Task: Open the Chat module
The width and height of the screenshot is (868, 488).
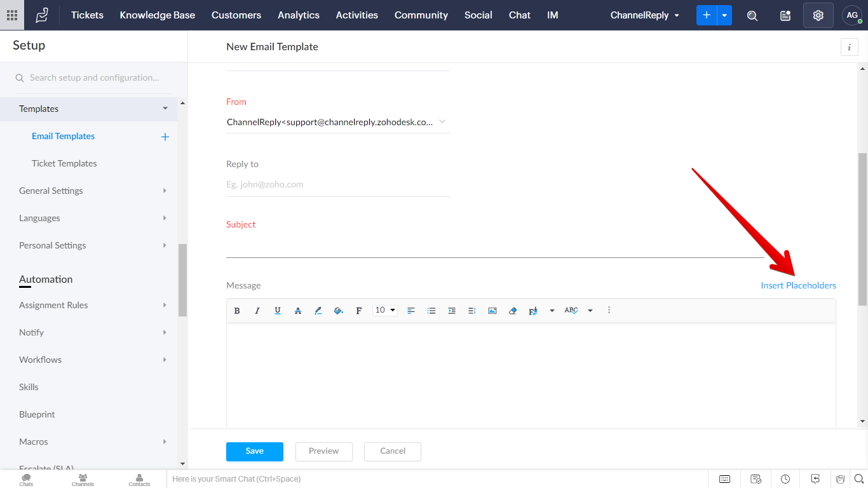Action: [520, 15]
